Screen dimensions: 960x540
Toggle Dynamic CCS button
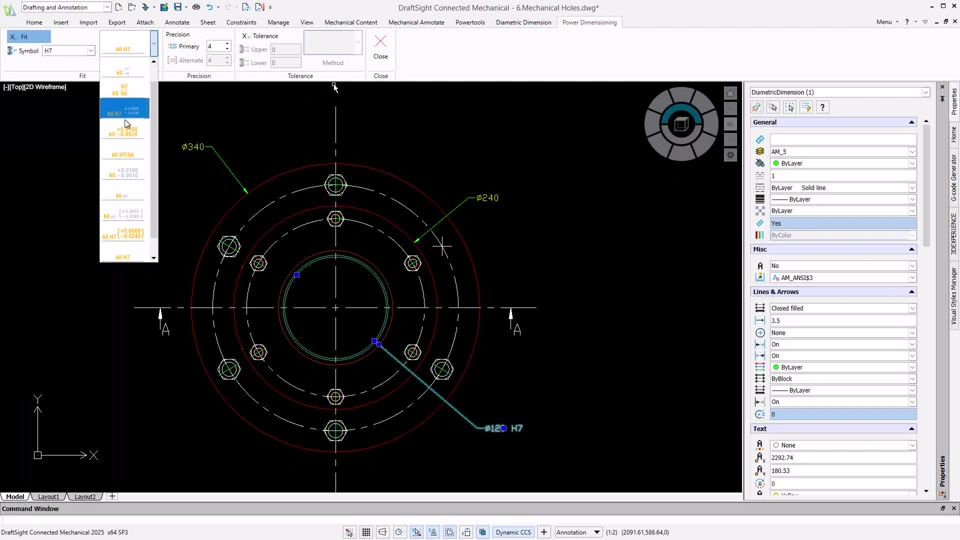[513, 532]
